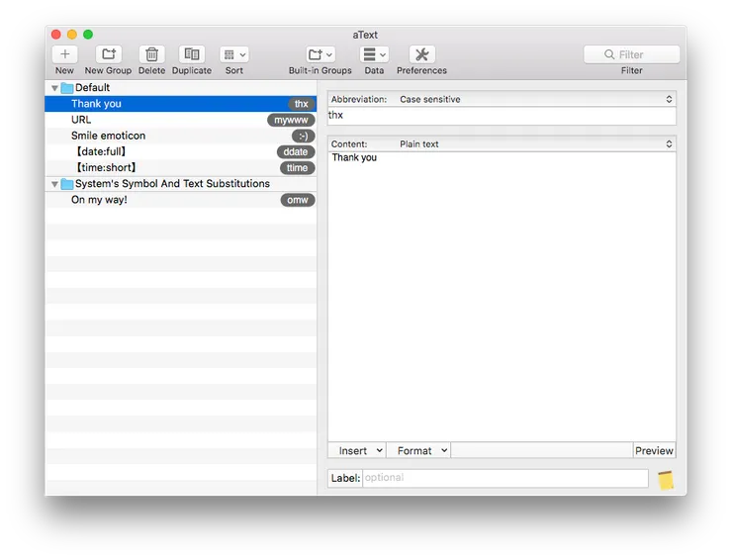The width and height of the screenshot is (732, 560).
Task: Open the Insert dropdown menu
Action: coord(357,450)
